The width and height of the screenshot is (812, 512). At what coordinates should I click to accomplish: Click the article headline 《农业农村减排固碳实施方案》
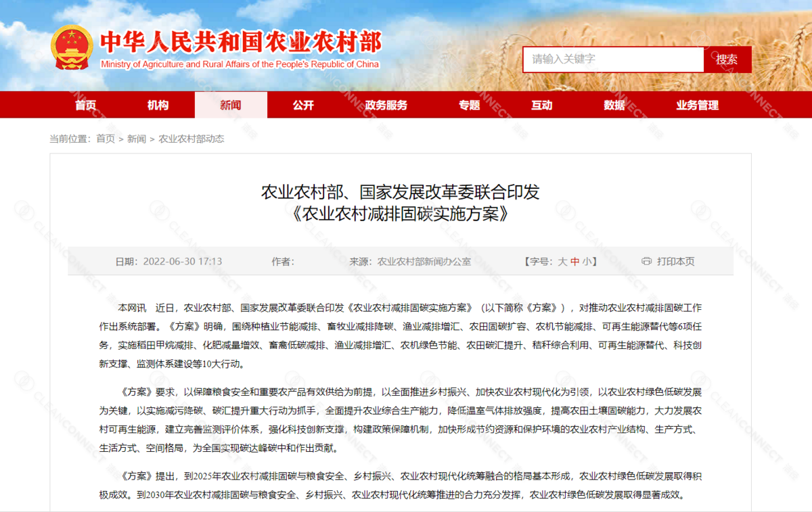(401, 214)
